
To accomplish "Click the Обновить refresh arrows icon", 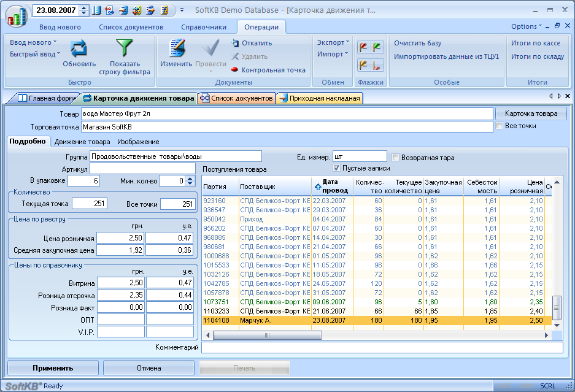I will 79,48.
